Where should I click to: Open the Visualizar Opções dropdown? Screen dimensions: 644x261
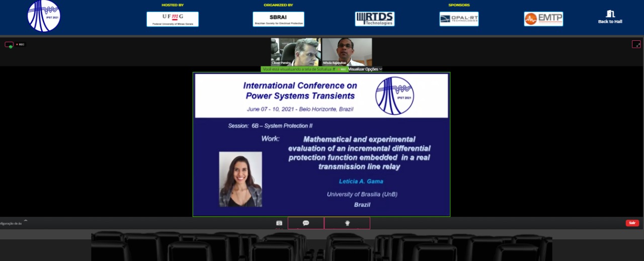pyautogui.click(x=365, y=69)
